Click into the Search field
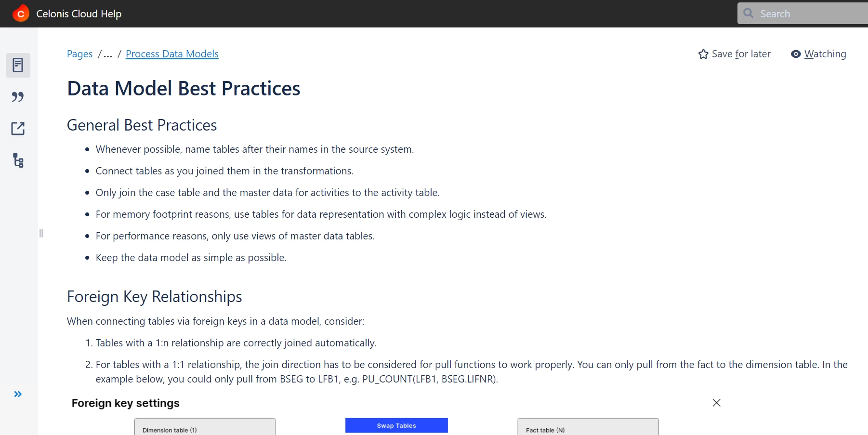Screen dimensions: 868x435 (x=802, y=13)
